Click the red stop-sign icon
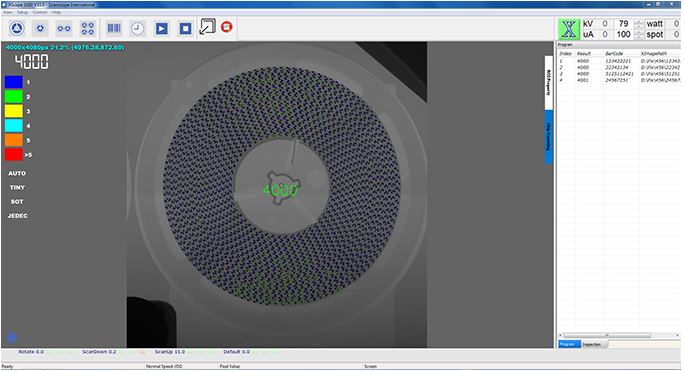This screenshot has width=684, height=372. coord(226,27)
